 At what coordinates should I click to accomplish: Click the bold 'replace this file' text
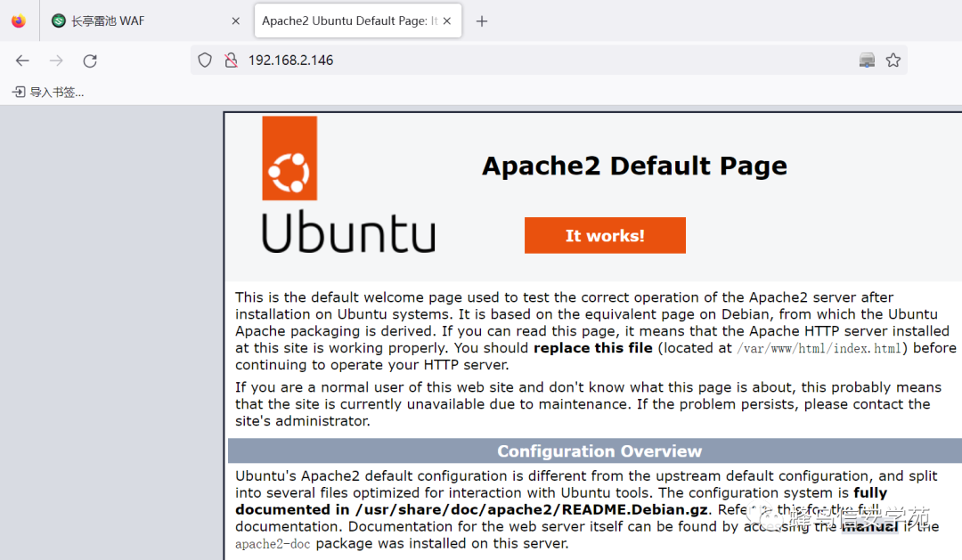click(x=593, y=348)
